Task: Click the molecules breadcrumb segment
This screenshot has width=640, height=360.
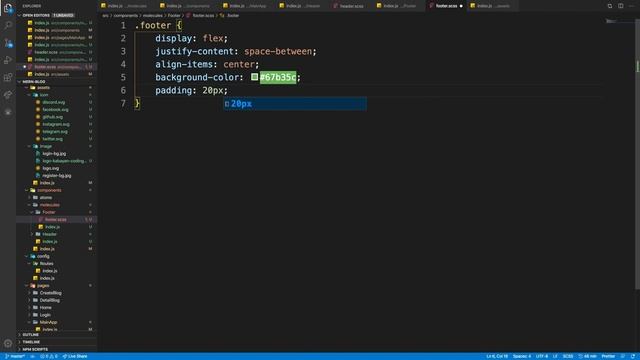Action: pos(153,16)
